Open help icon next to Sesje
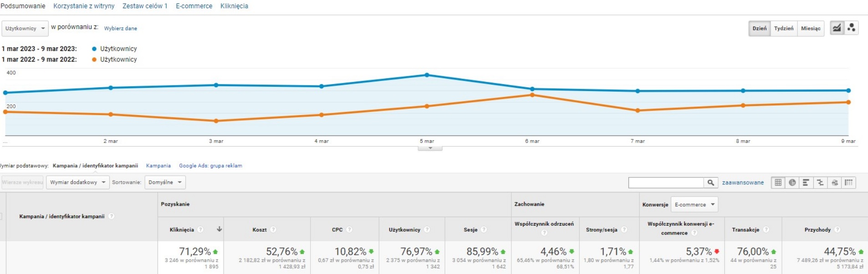The height and width of the screenshot is (274, 868). (484, 229)
